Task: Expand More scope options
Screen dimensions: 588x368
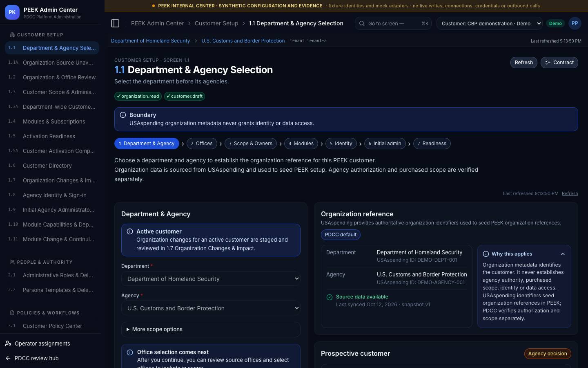Action: [x=211, y=329]
